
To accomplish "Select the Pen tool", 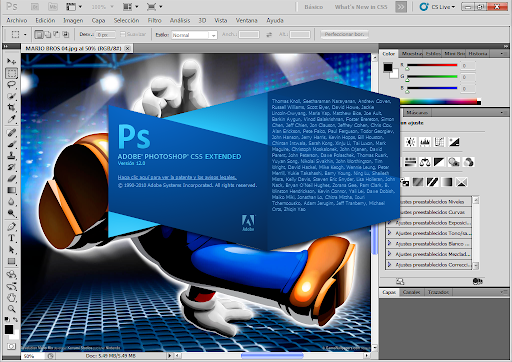I will [x=11, y=227].
